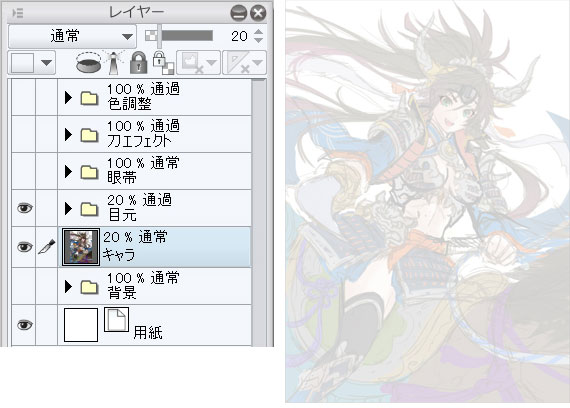The image size is (570, 408).
Task: Toggle lock transparent pixels icon
Action: pos(163,63)
